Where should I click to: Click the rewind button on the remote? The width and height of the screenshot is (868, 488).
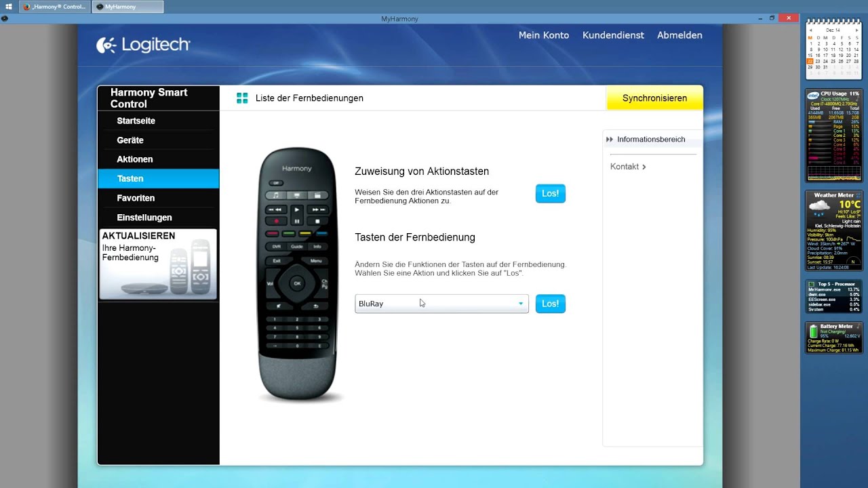click(276, 209)
